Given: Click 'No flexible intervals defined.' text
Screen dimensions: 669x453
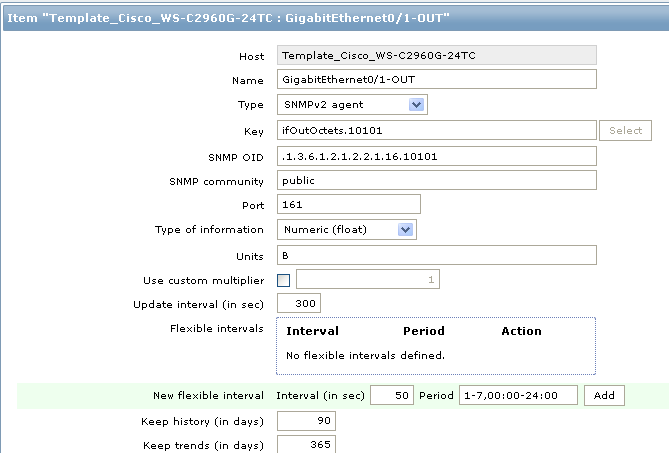Looking at the screenshot, I should pos(365,355).
